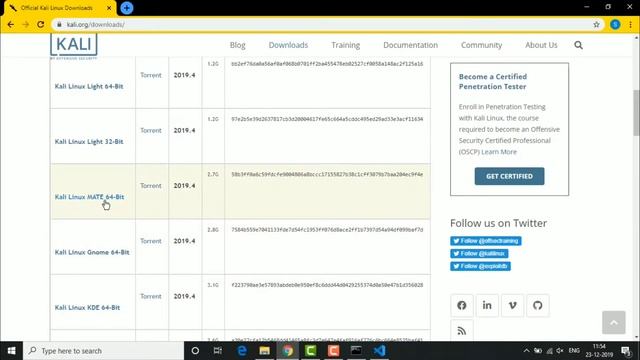640x360 pixels.
Task: Click the Cortana circle icon
Action: coord(195,351)
